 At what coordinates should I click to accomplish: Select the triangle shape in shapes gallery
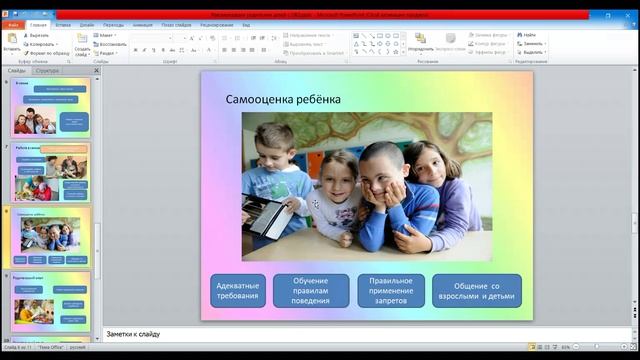(356, 44)
